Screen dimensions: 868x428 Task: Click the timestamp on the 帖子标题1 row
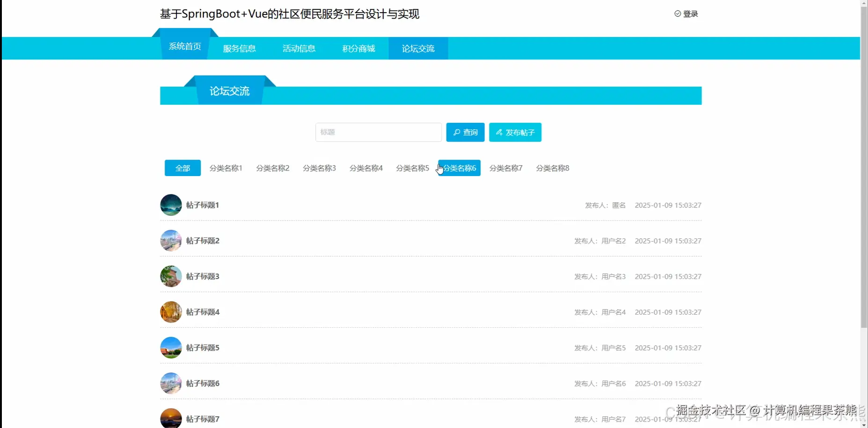(x=668, y=205)
